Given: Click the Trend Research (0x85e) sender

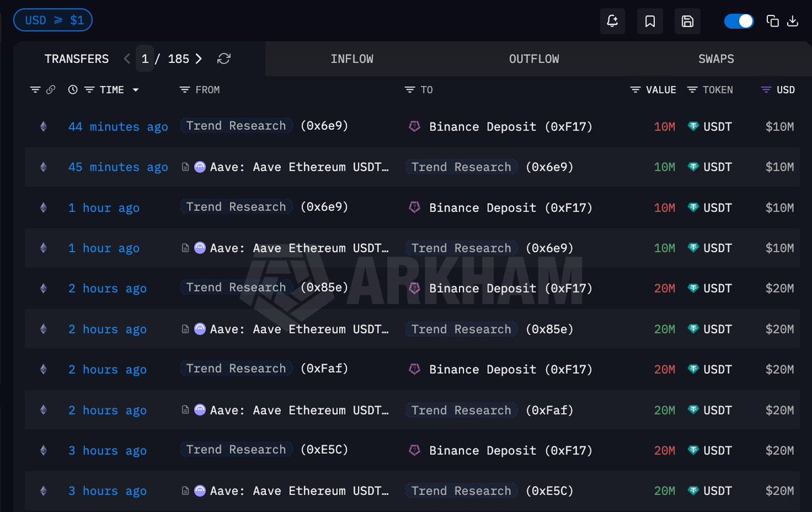Looking at the screenshot, I should click(x=264, y=287).
